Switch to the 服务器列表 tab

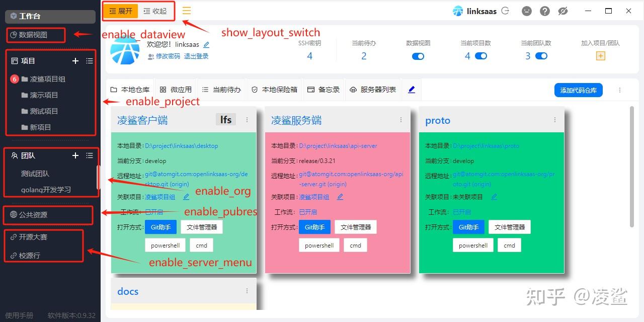373,89
